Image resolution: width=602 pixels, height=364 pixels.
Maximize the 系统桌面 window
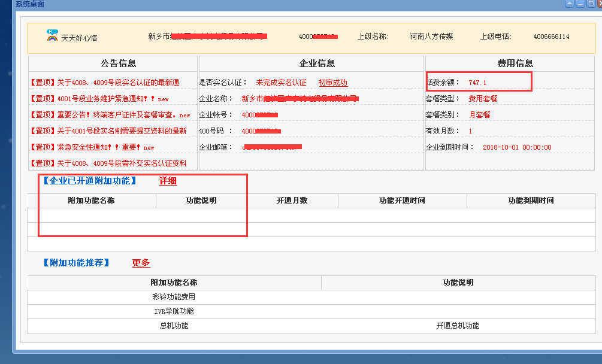[591, 4]
